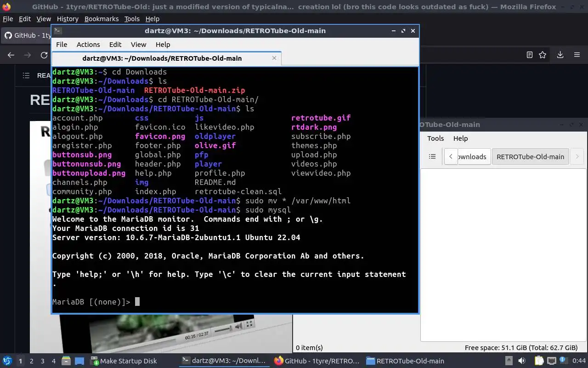The width and height of the screenshot is (588, 368).
Task: Open removable media eject tray icon
Action: pyautogui.click(x=509, y=361)
